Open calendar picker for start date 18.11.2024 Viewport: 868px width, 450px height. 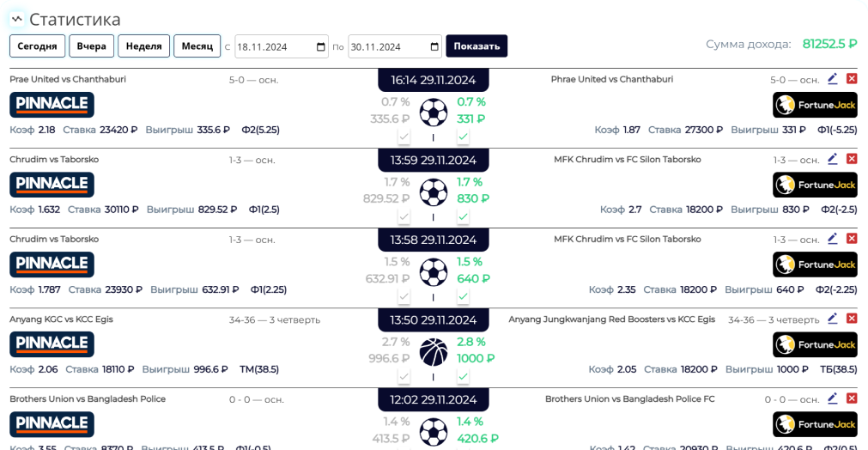321,46
